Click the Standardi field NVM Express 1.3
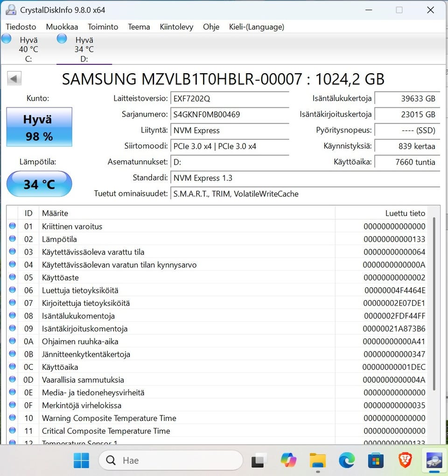Viewport: 448px width, 476px height. [305, 178]
